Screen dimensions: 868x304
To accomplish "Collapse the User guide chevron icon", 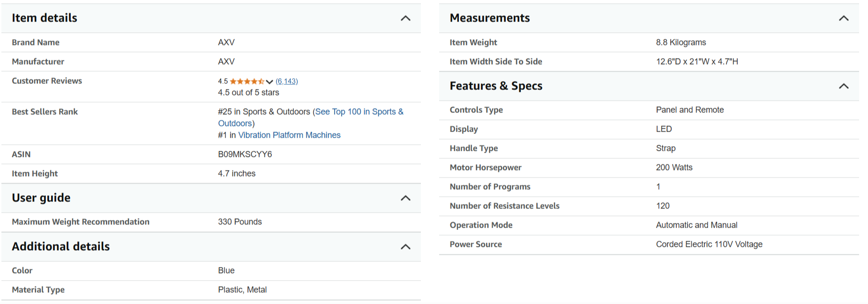I will [x=405, y=198].
